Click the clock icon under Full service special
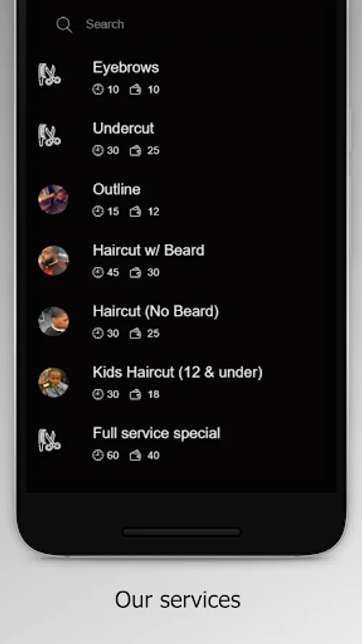Viewport: 362px width, 644px height. (x=98, y=455)
